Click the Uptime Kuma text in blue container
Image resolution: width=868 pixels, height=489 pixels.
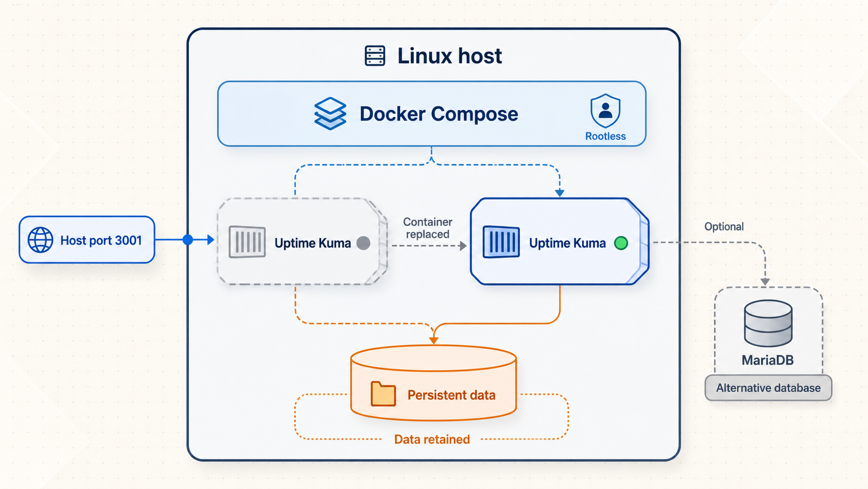tap(567, 243)
